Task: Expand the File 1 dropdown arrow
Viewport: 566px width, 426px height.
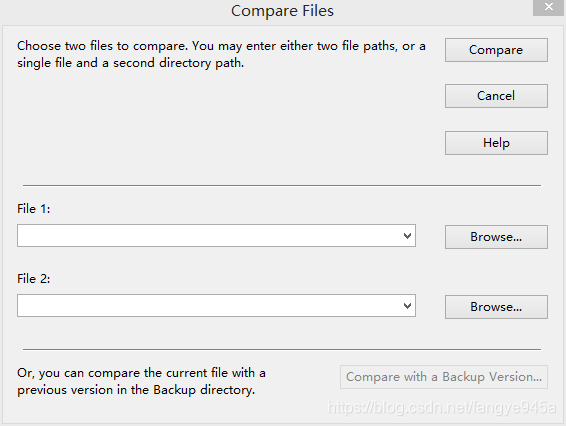Action: point(407,236)
